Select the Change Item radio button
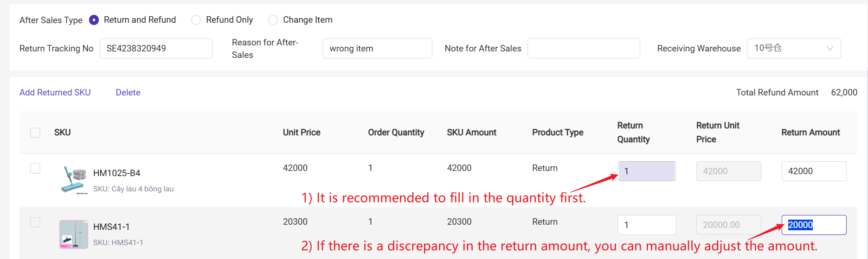 [x=273, y=20]
